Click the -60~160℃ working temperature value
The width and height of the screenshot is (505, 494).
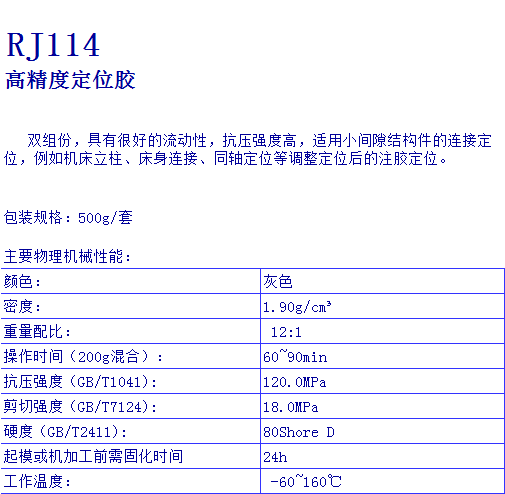pos(306,482)
